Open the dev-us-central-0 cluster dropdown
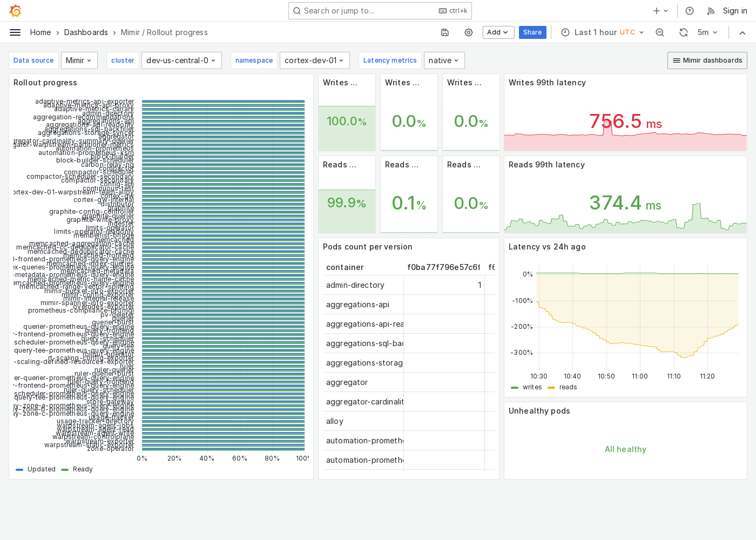Viewport: 756px width, 540px height. point(181,60)
